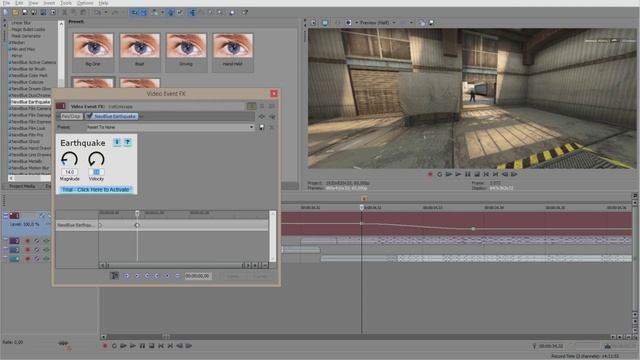Open the Preset dropdown in Video Event FX
The width and height of the screenshot is (640, 360).
tap(251, 127)
